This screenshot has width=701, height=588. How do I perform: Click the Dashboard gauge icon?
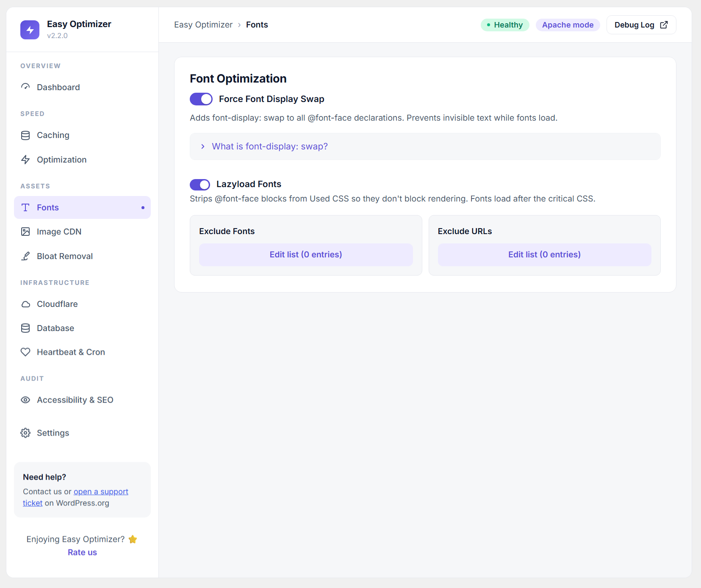[25, 87]
